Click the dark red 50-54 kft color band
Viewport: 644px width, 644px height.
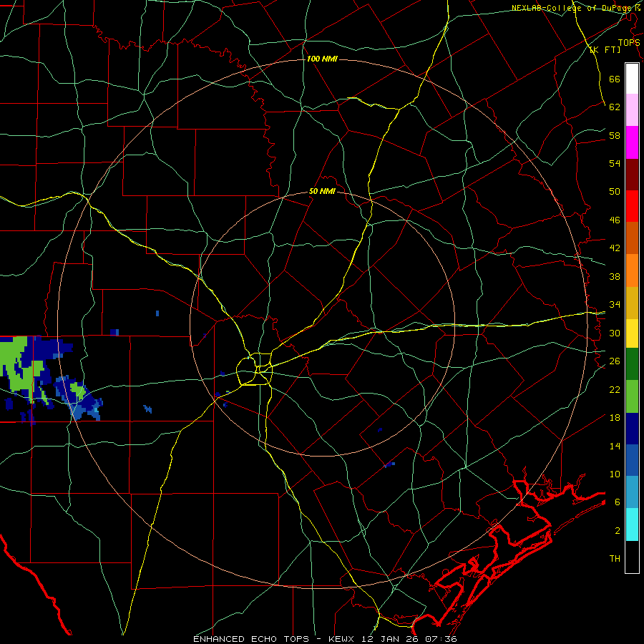[x=632, y=175]
